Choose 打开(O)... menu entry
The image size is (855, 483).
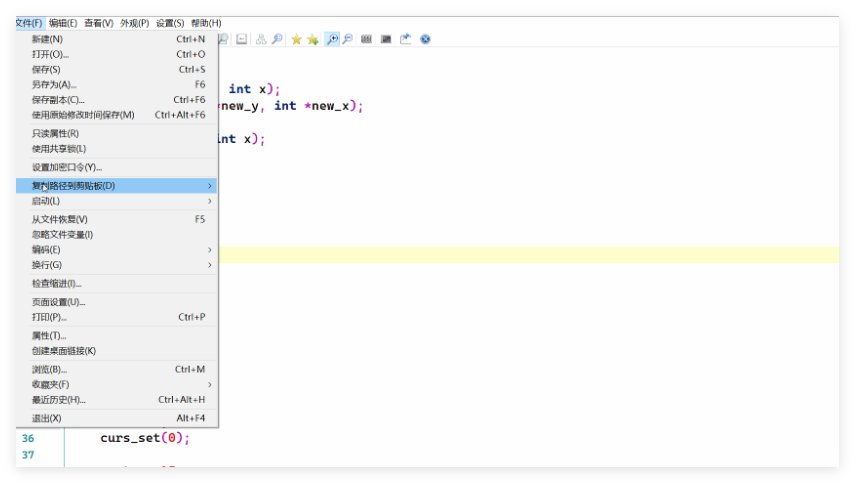coord(117,55)
